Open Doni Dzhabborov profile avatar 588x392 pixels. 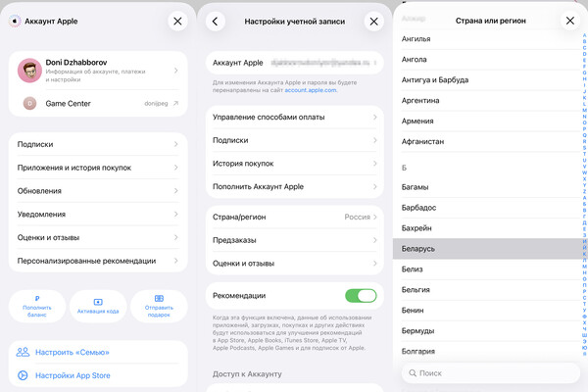[29, 71]
